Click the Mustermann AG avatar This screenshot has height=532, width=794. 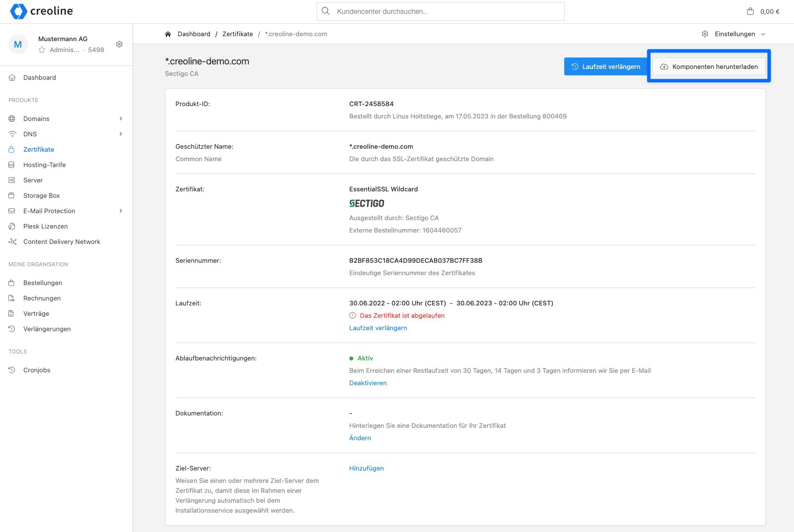[18, 44]
